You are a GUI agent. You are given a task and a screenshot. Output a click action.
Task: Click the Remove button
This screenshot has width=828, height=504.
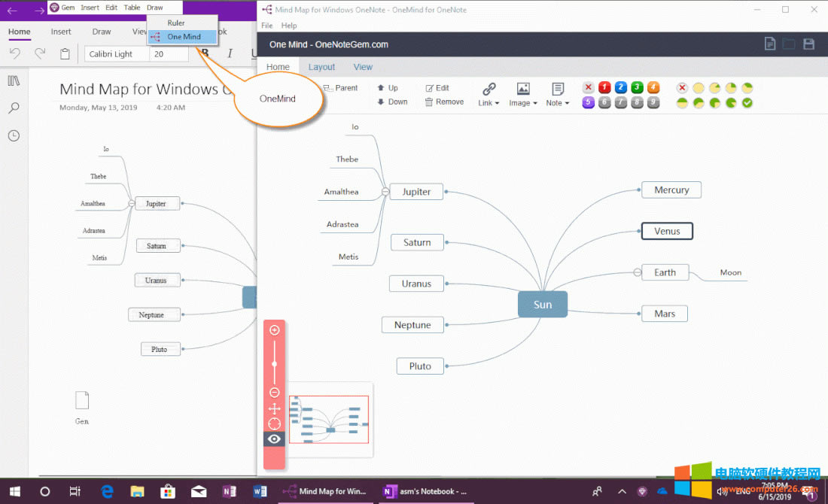click(444, 102)
